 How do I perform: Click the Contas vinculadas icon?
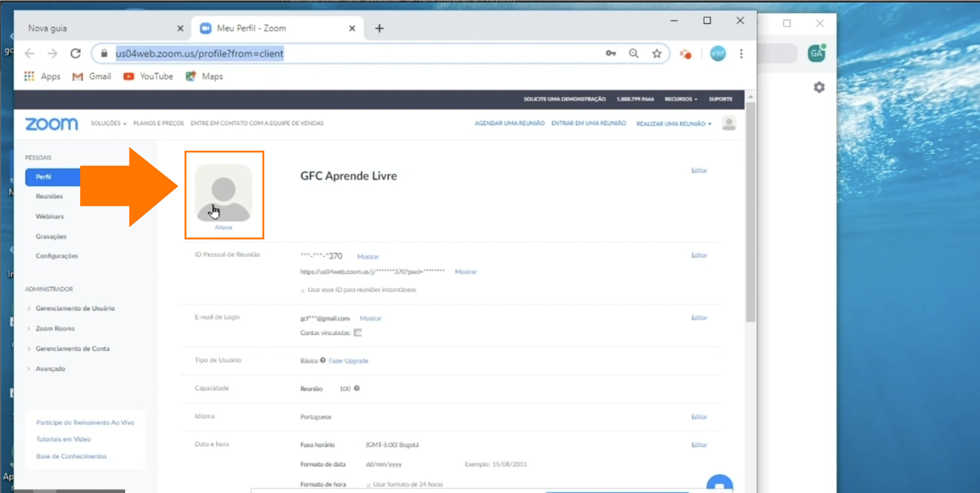(x=358, y=333)
